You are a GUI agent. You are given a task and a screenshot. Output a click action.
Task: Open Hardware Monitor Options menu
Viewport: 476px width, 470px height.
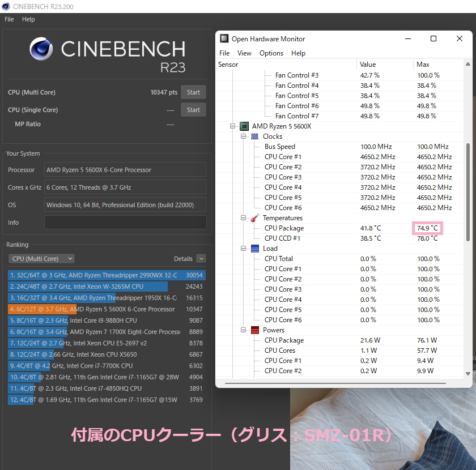(x=271, y=53)
